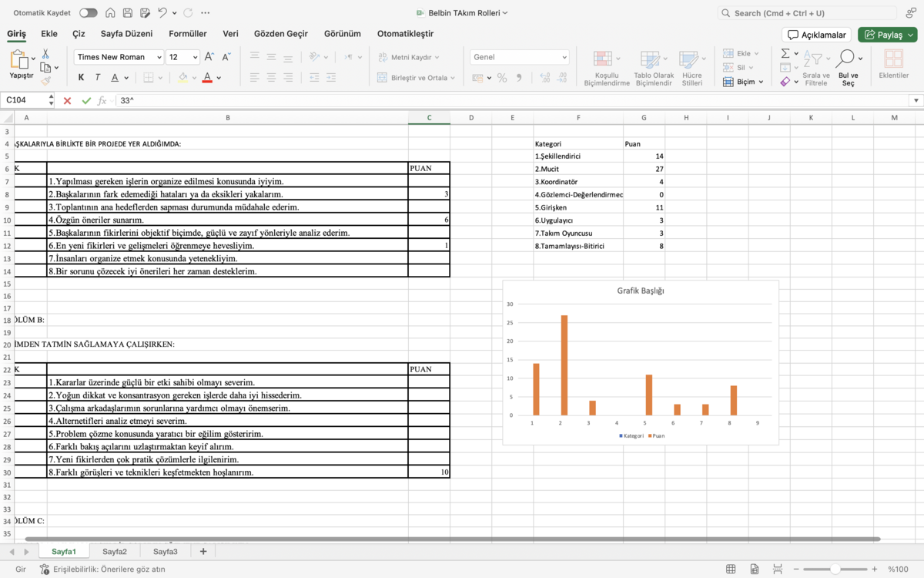Toggle underline formatting
The width and height of the screenshot is (924, 578).
(x=115, y=78)
